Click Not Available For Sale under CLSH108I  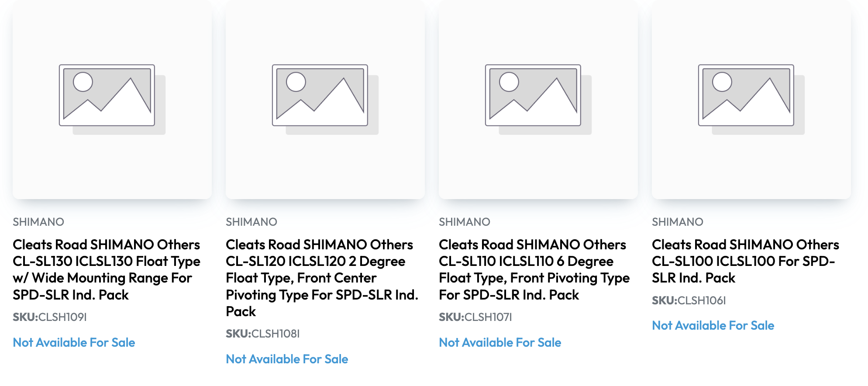(287, 359)
